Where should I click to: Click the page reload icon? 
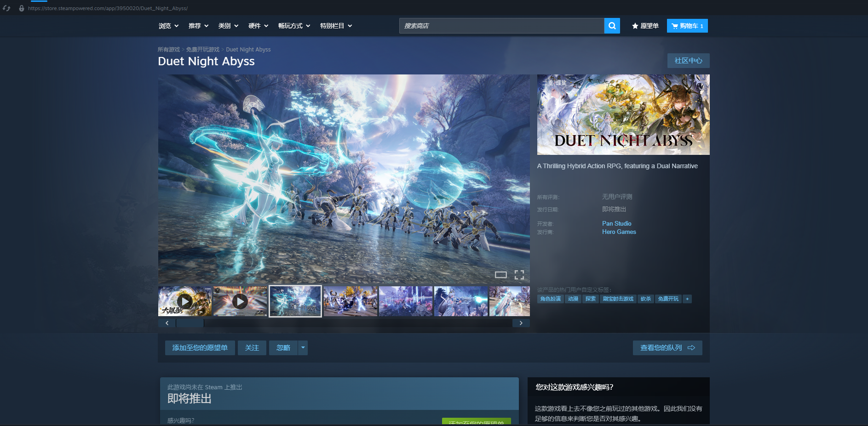click(6, 8)
